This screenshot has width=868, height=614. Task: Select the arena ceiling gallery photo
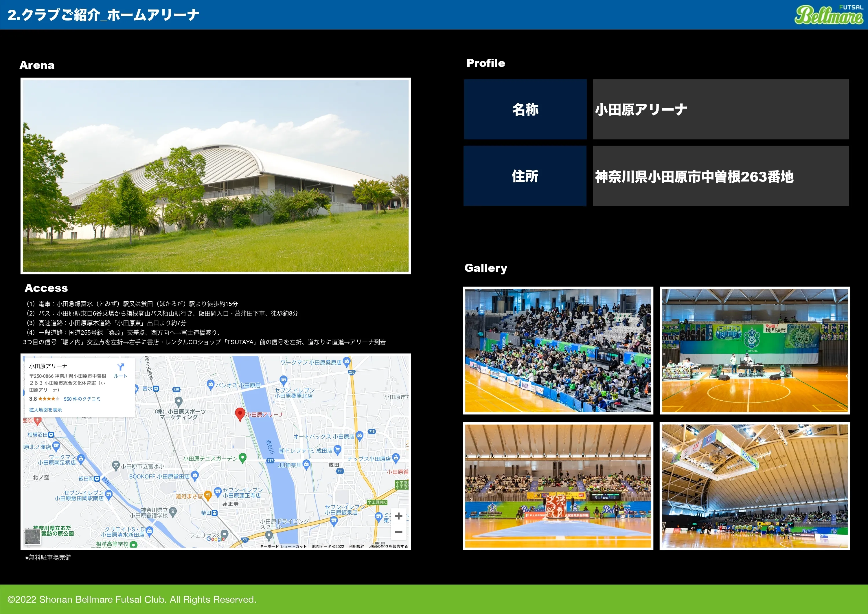[755, 486]
